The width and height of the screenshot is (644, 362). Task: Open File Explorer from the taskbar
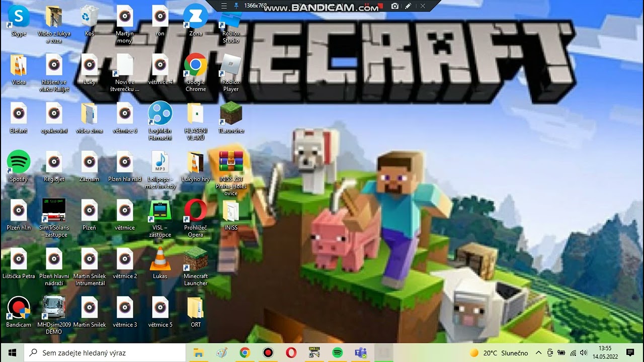click(199, 352)
